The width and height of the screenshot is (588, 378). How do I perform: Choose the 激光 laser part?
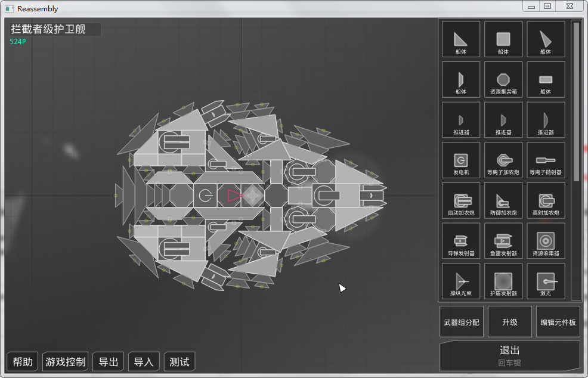coord(546,281)
